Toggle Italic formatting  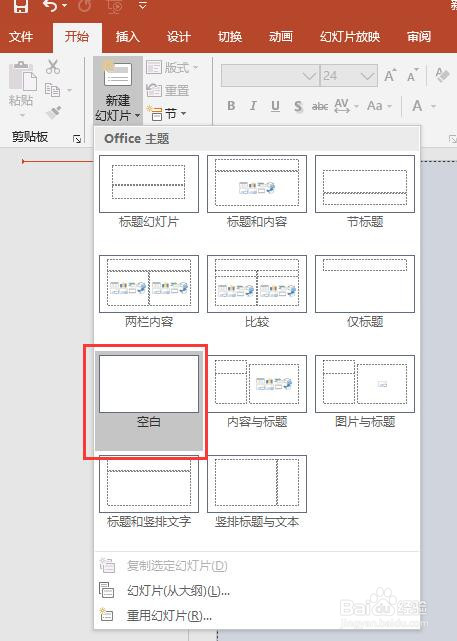(253, 106)
